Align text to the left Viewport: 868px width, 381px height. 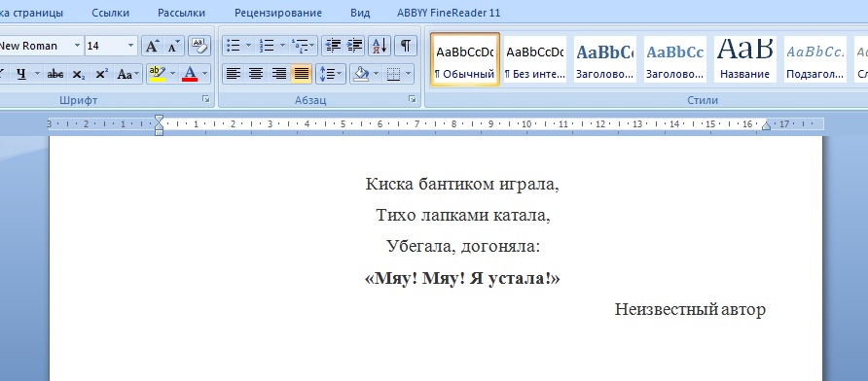(234, 74)
